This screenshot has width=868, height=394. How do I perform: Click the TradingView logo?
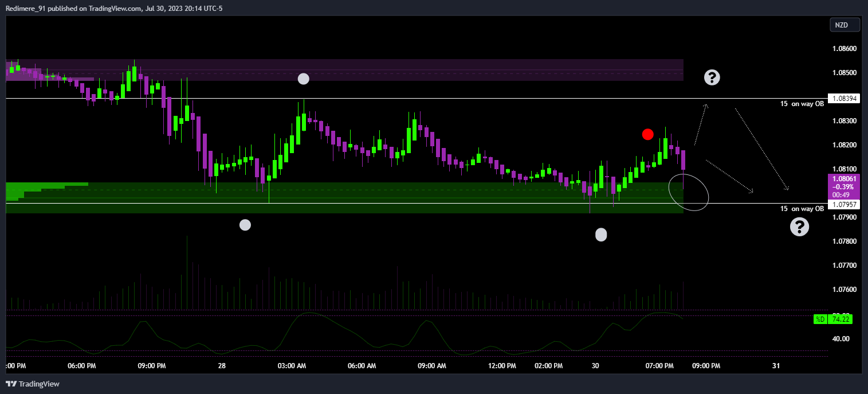[x=33, y=384]
